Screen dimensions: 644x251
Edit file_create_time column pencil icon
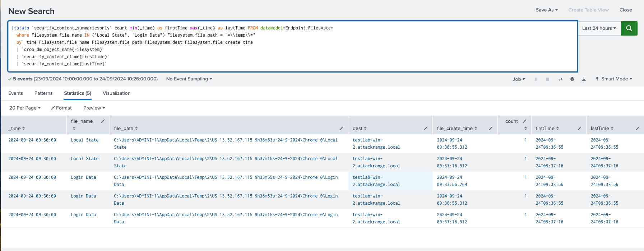click(x=491, y=128)
